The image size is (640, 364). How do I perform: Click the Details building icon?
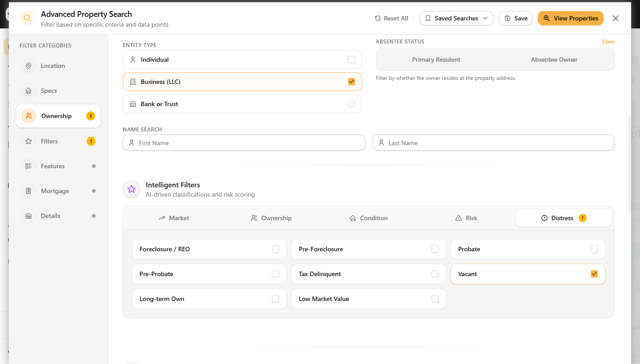click(x=28, y=216)
